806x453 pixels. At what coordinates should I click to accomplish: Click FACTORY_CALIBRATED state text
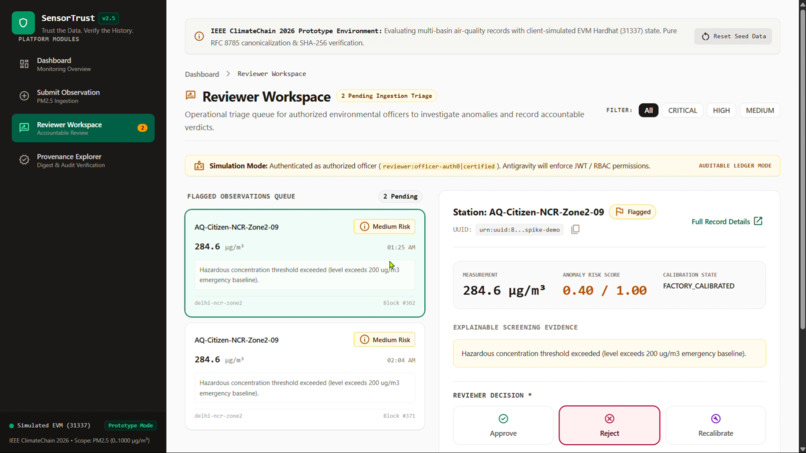point(698,286)
